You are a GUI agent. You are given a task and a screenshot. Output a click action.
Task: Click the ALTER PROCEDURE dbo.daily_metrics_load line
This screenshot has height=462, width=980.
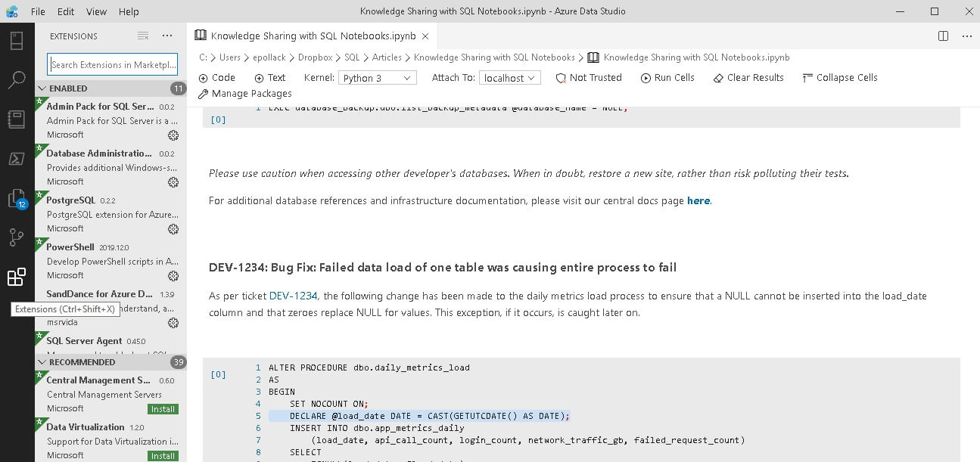tap(369, 367)
